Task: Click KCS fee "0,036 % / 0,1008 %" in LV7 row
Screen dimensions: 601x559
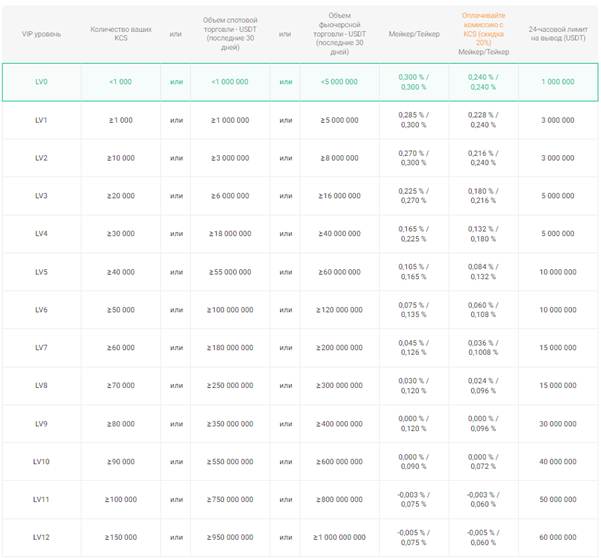Action: pos(483,348)
